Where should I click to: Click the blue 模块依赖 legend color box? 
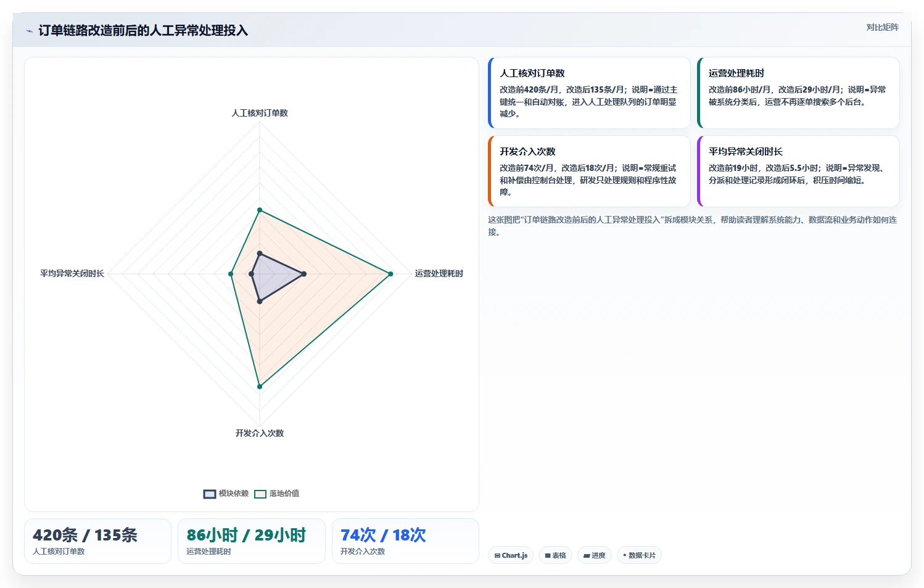(x=210, y=494)
